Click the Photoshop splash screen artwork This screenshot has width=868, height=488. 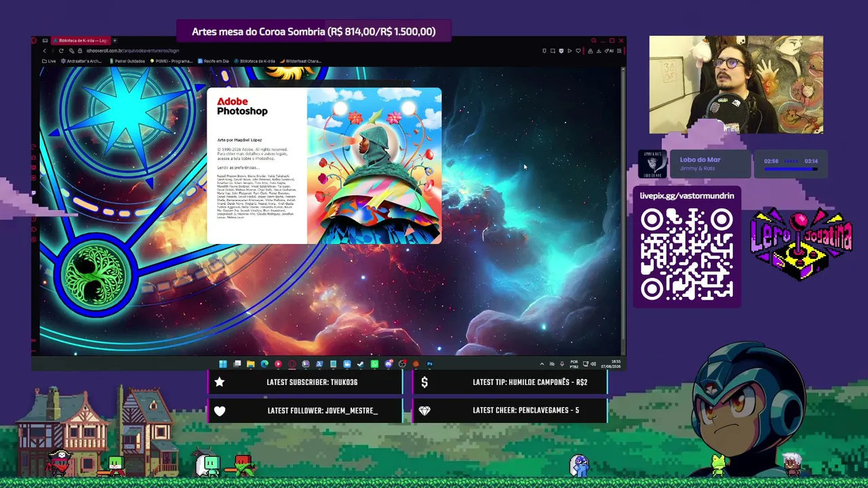click(374, 166)
